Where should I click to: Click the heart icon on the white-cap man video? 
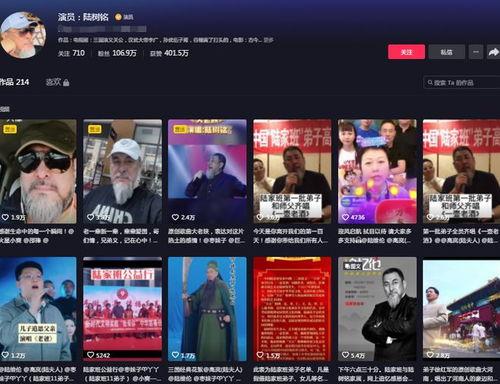tap(90, 217)
